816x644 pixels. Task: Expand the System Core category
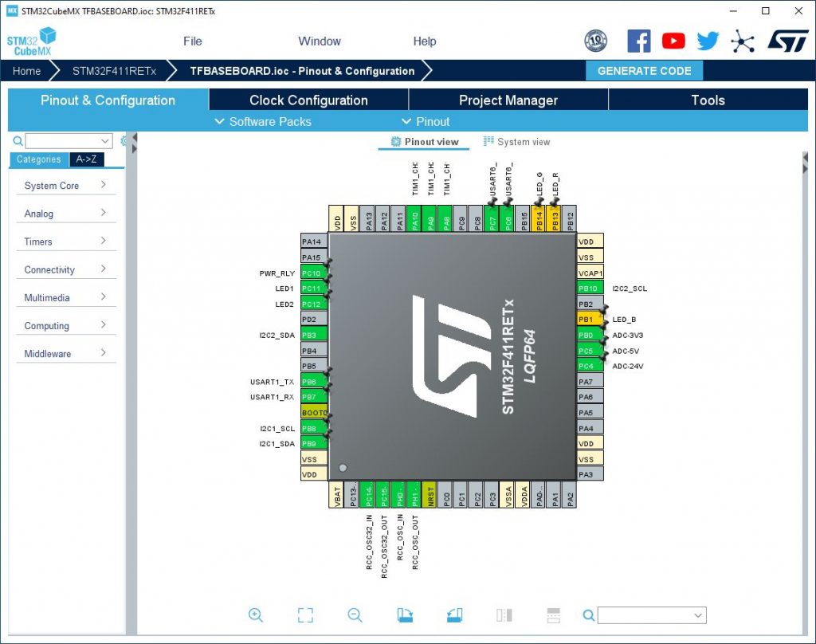65,186
